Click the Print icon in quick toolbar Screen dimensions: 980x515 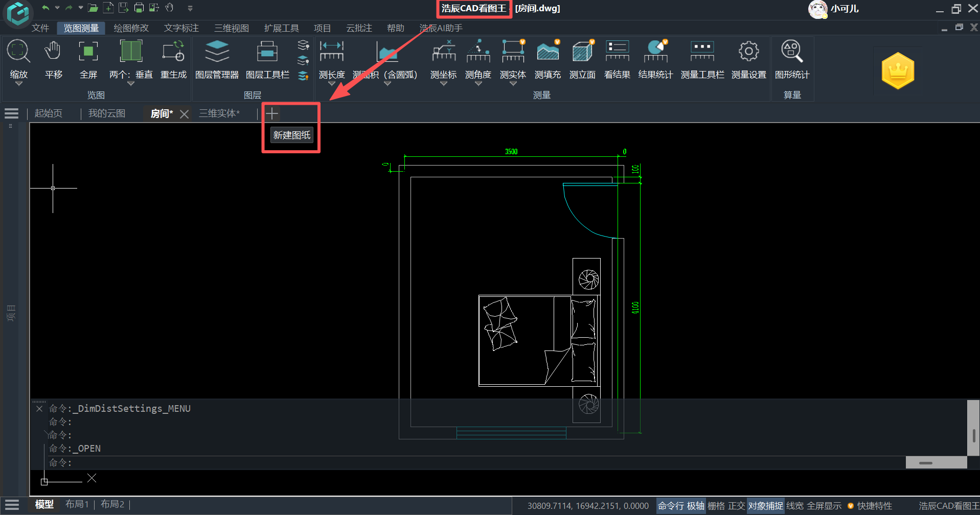pyautogui.click(x=139, y=8)
